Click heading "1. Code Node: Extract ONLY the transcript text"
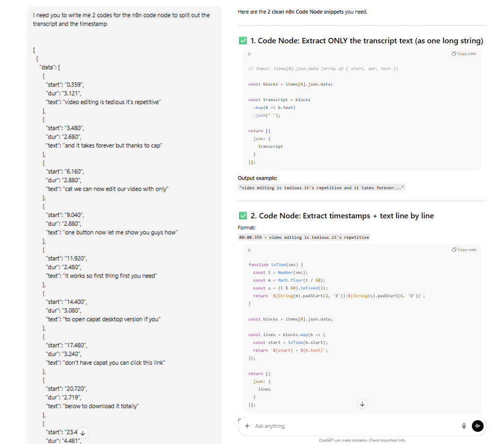 [x=367, y=41]
